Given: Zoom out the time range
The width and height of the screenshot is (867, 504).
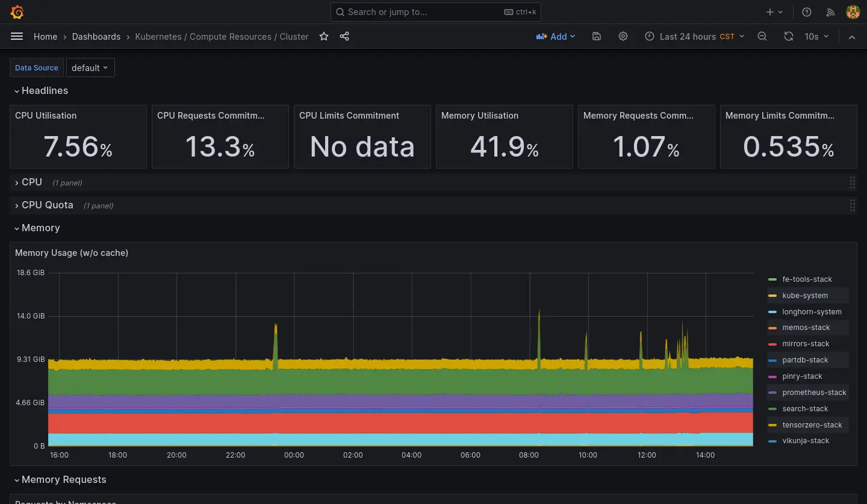Looking at the screenshot, I should coord(762,36).
